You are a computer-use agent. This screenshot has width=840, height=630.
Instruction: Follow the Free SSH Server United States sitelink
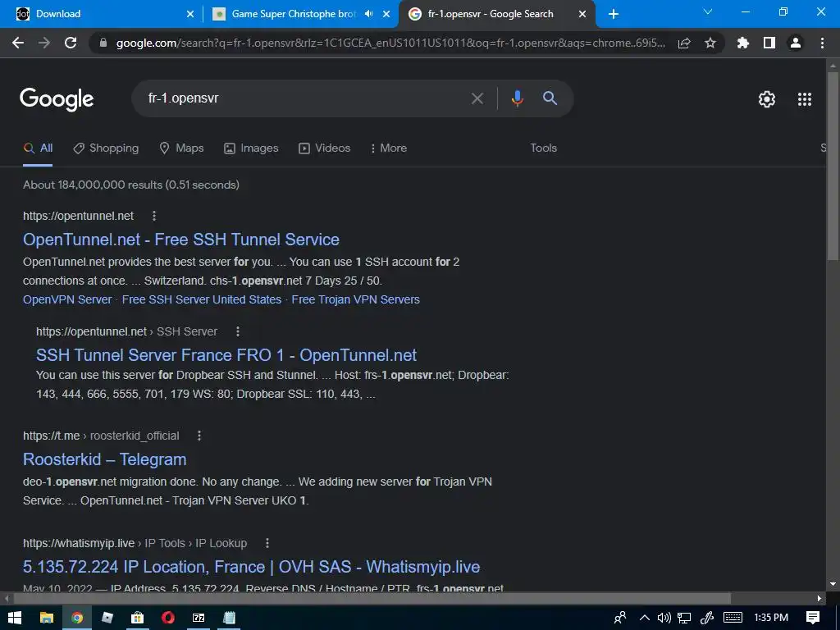point(202,299)
